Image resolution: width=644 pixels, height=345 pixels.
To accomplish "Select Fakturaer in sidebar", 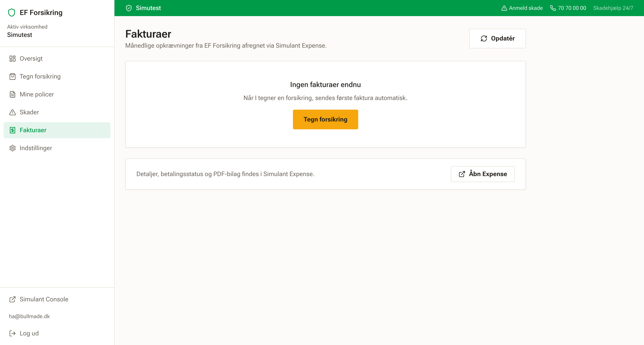I will coord(57,130).
